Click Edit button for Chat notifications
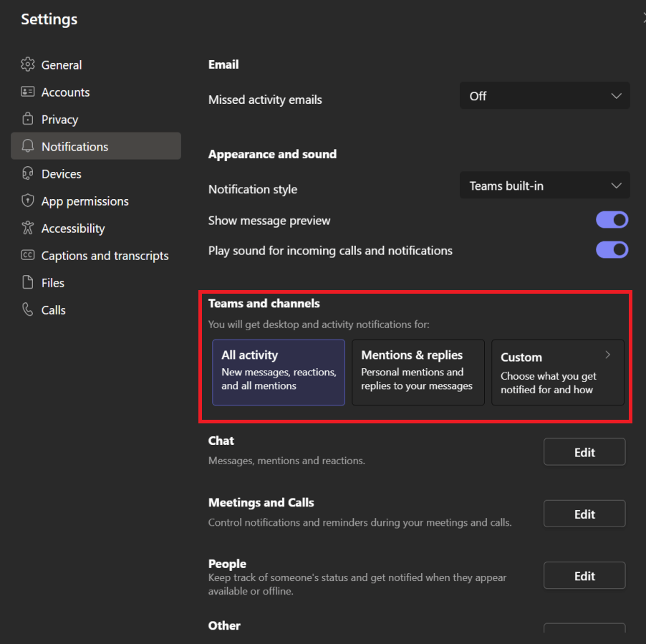 584,452
